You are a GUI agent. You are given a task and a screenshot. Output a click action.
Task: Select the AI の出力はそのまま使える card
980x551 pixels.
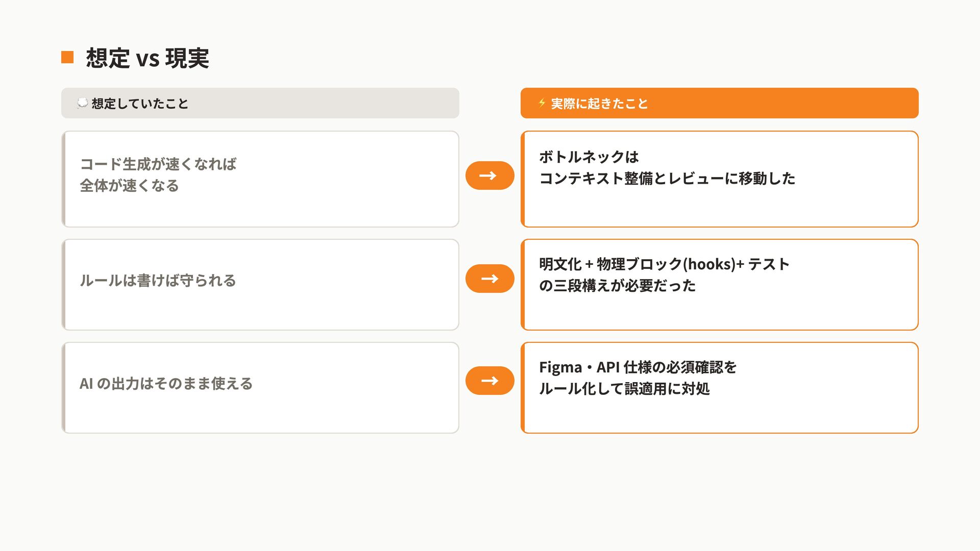click(x=260, y=388)
